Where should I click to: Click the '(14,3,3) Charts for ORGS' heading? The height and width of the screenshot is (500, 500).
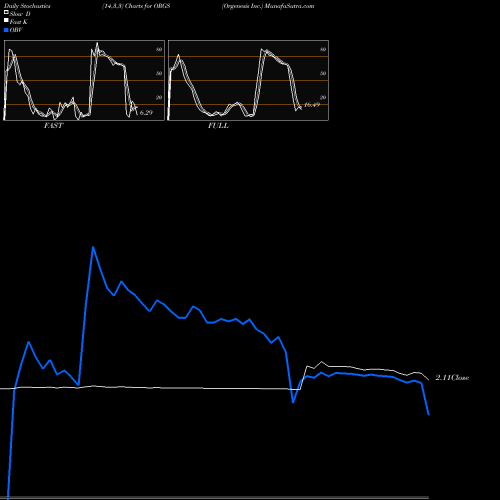click(x=136, y=6)
